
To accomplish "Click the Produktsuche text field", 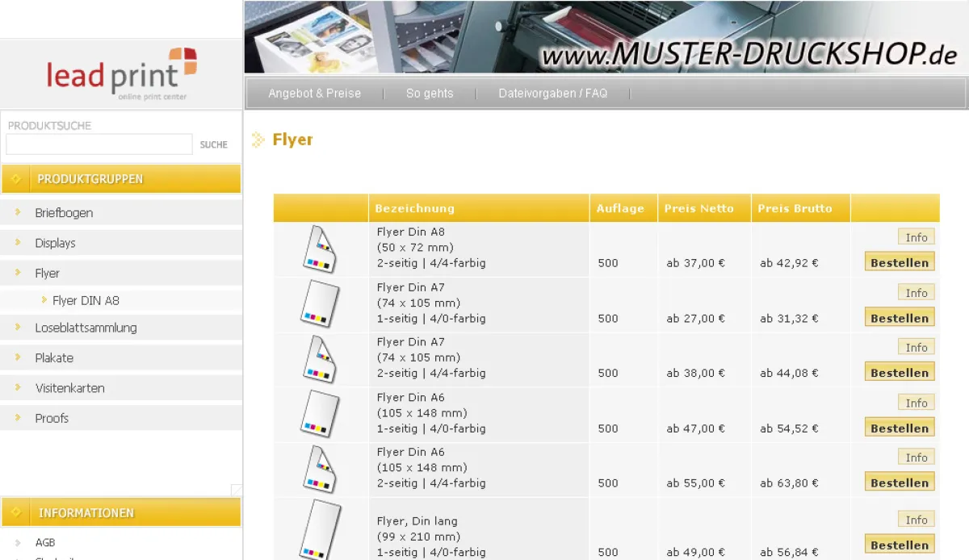I will [x=99, y=144].
